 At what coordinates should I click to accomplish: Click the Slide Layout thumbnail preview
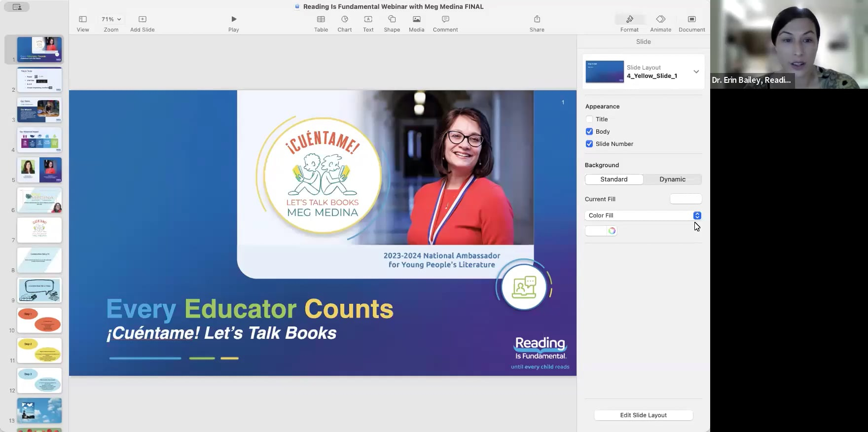pos(605,72)
